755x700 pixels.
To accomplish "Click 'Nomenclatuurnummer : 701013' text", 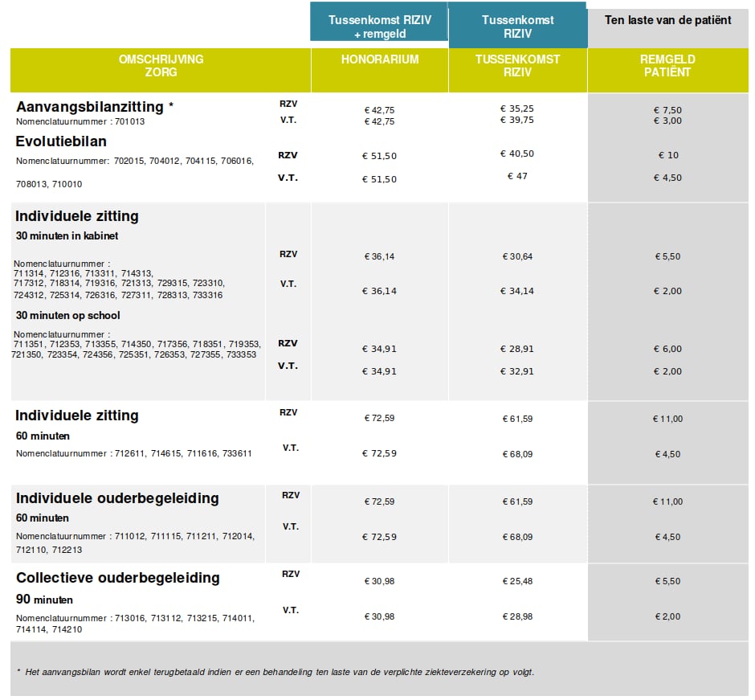I will [80, 122].
